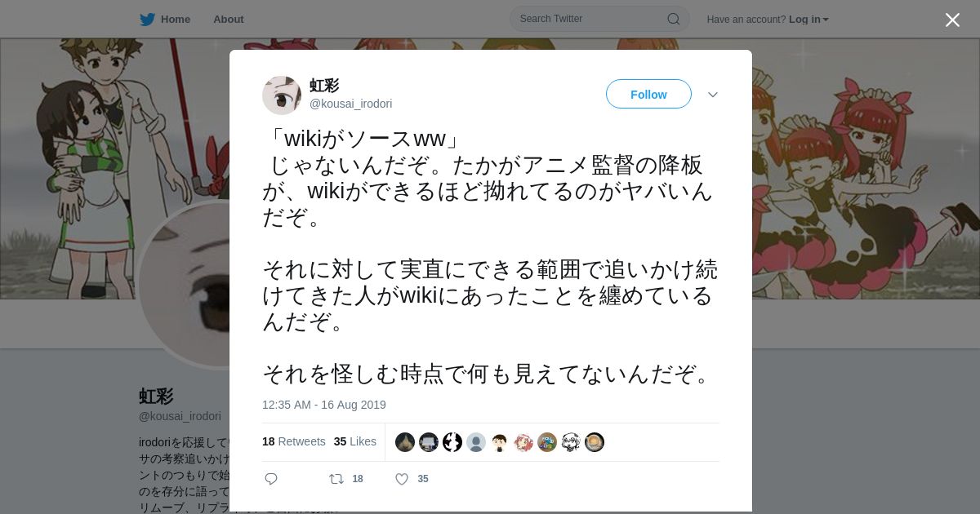Click the tweet timestamp 12:35 AM - 16 Aug 2019
Screen dimensions: 980x514
point(324,405)
